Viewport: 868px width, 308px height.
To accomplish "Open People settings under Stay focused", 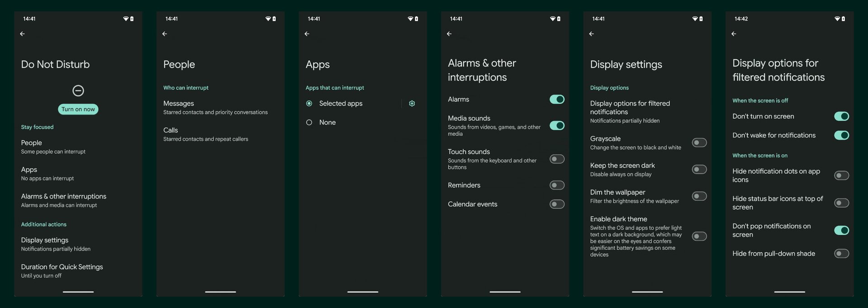I will [78, 147].
